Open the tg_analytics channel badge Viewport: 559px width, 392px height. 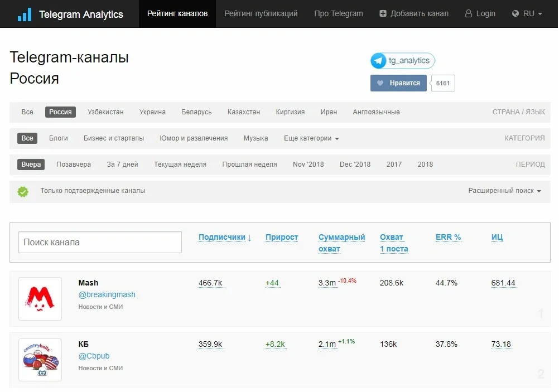402,61
